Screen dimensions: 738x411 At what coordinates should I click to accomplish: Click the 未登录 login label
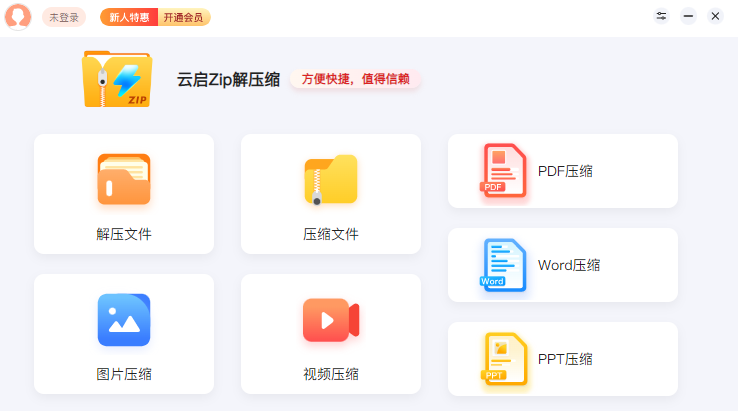tap(64, 17)
